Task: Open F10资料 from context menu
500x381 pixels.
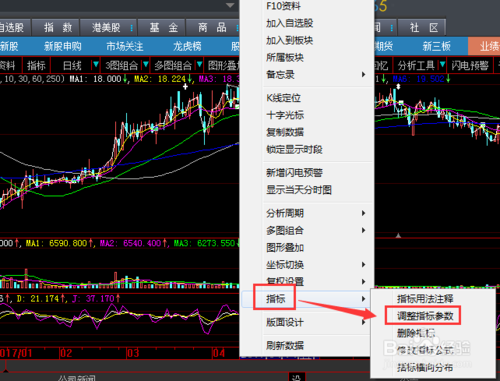Action: click(x=283, y=6)
